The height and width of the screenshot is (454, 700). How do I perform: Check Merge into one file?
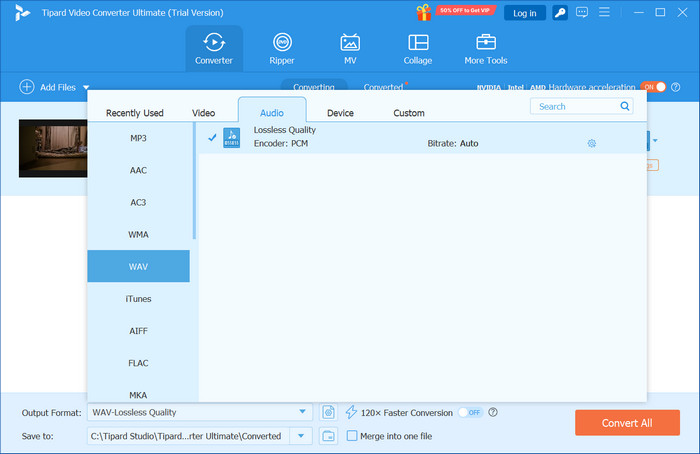[x=352, y=436]
